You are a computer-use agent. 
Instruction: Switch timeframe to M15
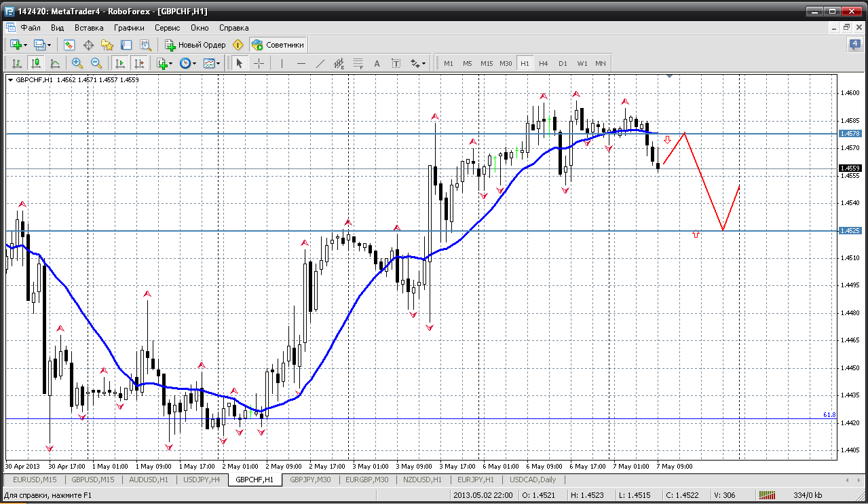[x=487, y=63]
